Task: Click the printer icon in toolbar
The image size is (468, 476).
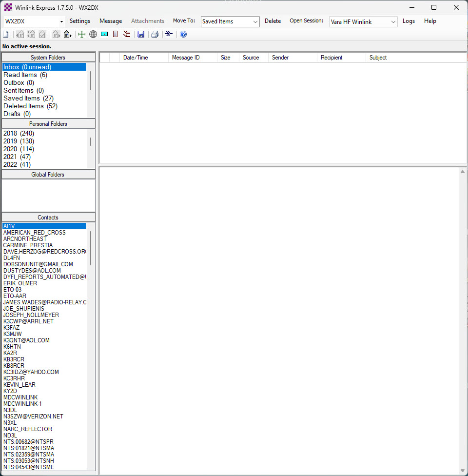Action: pyautogui.click(x=155, y=34)
